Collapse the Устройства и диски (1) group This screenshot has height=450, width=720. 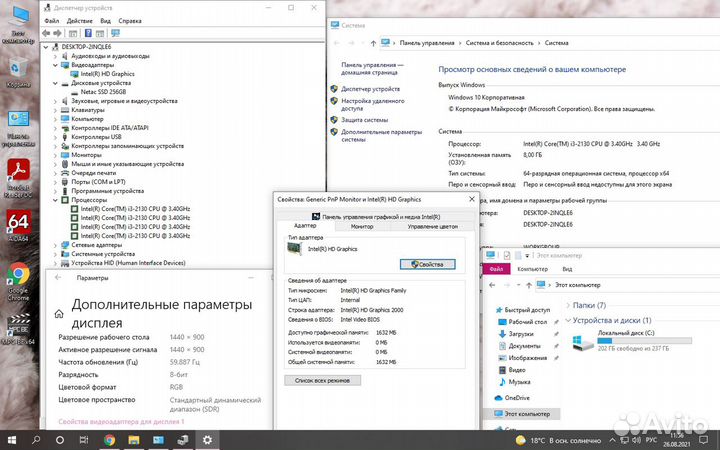click(x=568, y=320)
